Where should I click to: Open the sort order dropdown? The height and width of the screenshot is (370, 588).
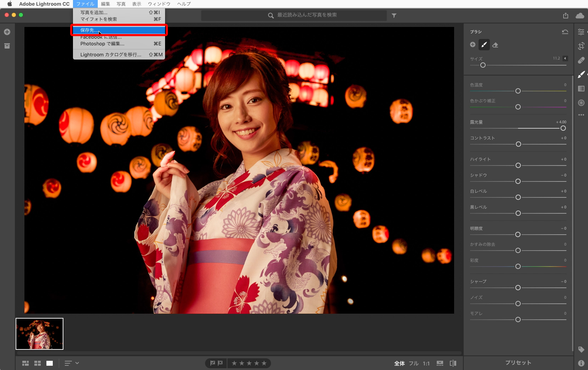72,363
